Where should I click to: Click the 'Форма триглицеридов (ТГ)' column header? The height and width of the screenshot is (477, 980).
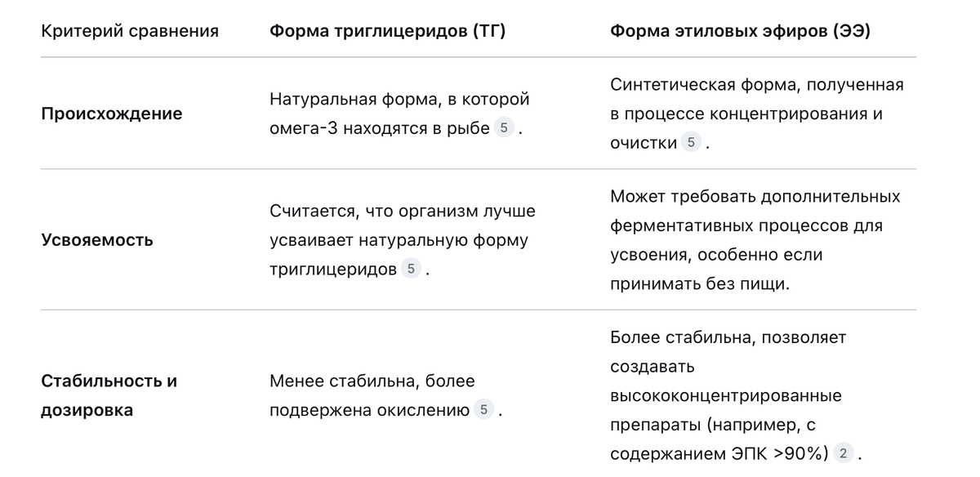coord(388,31)
